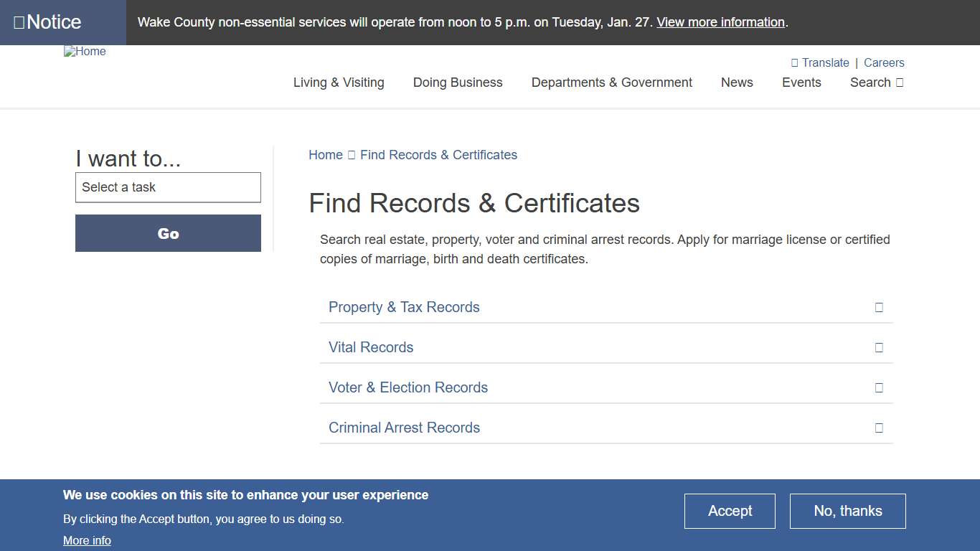Click the Criminal Arrest Records chevron icon
This screenshot has height=551, width=980.
[879, 428]
